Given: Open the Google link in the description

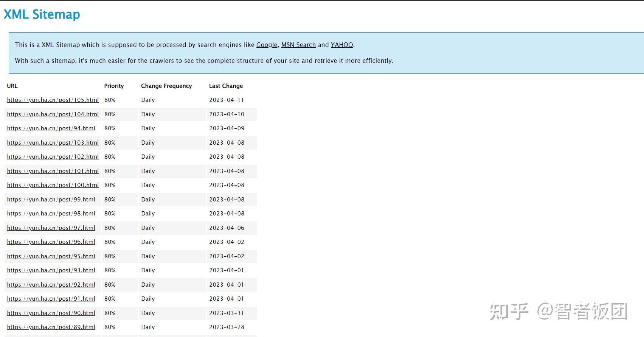Looking at the screenshot, I should click(x=267, y=45).
